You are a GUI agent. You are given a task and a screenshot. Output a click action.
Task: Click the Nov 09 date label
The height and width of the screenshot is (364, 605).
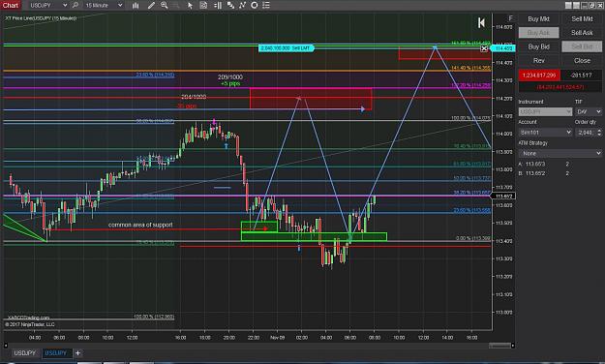click(278, 337)
